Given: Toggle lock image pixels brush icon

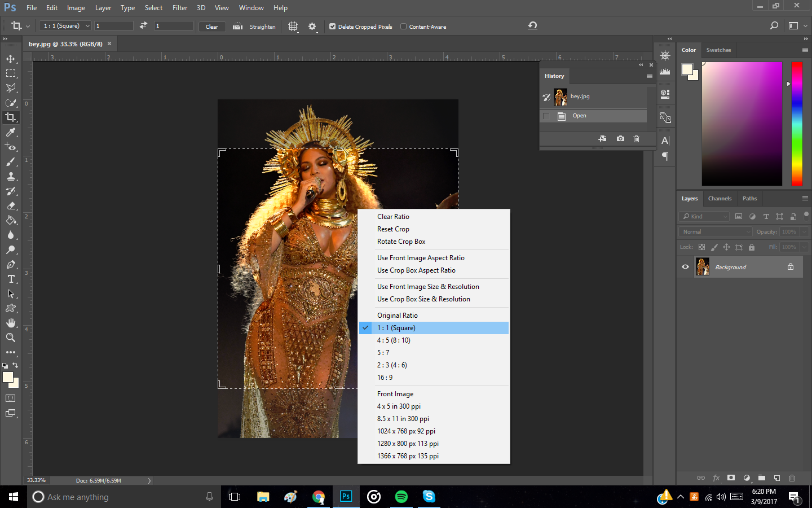Looking at the screenshot, I should (x=714, y=247).
